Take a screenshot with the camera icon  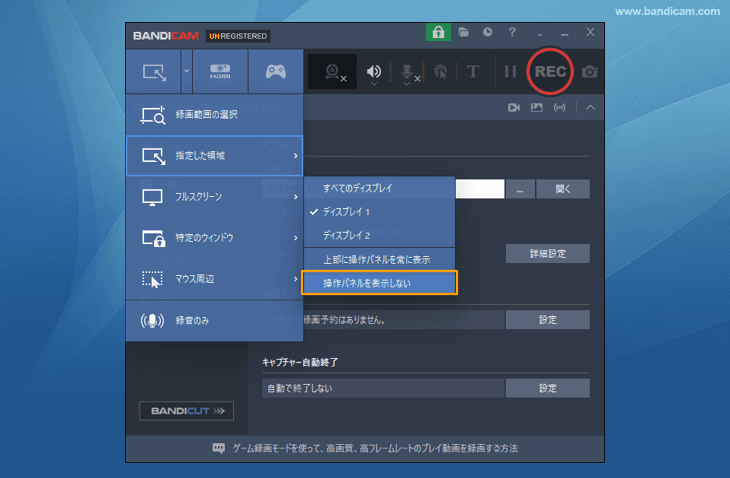pyautogui.click(x=589, y=72)
